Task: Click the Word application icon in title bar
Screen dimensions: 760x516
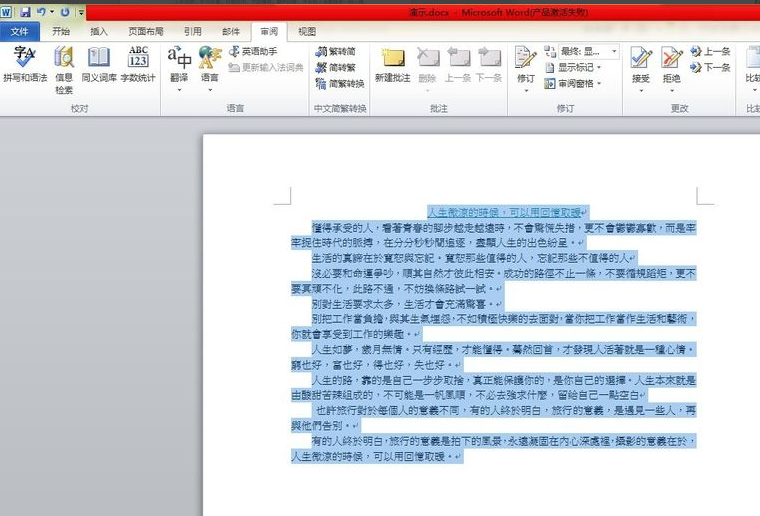Action: (x=6, y=12)
